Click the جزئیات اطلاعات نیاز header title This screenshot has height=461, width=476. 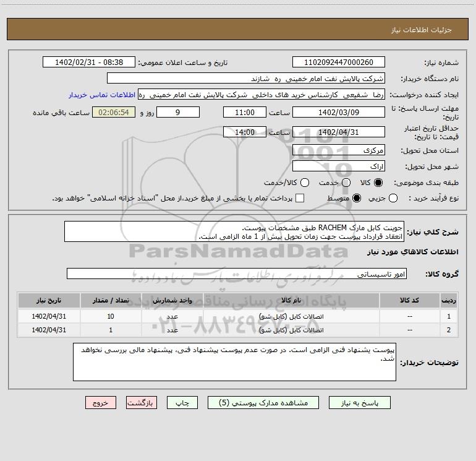422,30
